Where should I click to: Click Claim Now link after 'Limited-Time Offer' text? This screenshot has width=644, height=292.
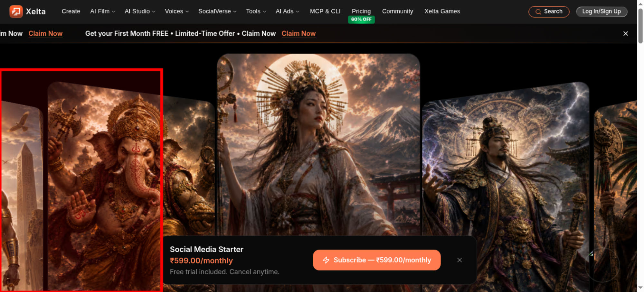pos(298,33)
